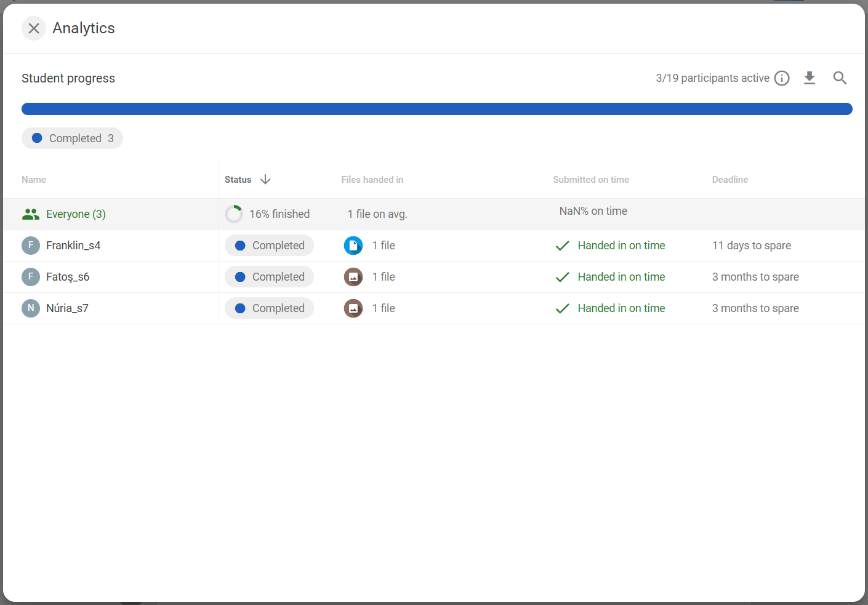
Task: Click Franklin_s4's '1 file' text
Action: coord(384,246)
